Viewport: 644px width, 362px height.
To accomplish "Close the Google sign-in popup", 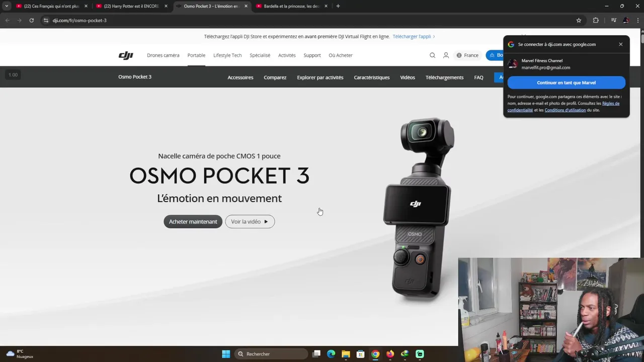I will pyautogui.click(x=620, y=44).
